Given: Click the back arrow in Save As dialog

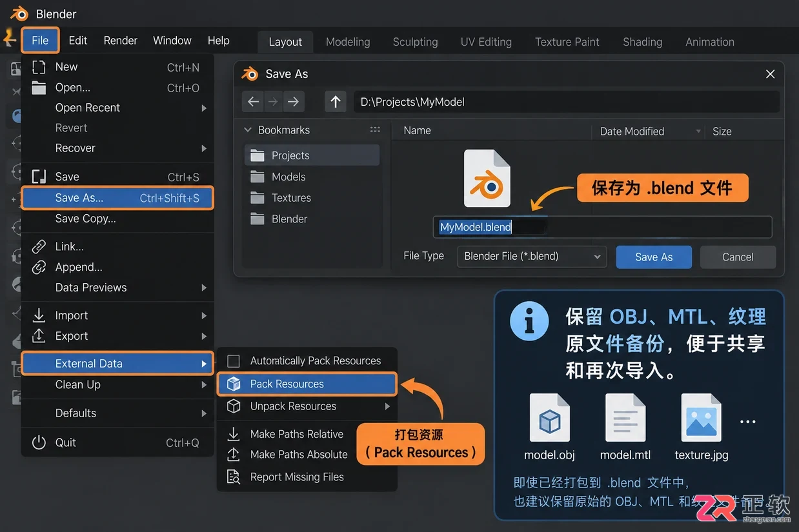Looking at the screenshot, I should tap(253, 101).
